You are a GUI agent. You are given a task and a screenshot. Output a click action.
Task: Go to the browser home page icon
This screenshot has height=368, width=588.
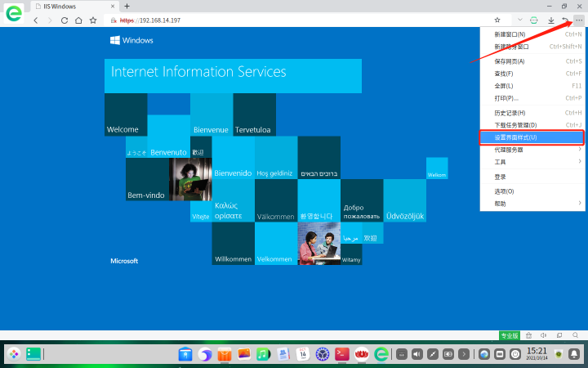tap(78, 20)
